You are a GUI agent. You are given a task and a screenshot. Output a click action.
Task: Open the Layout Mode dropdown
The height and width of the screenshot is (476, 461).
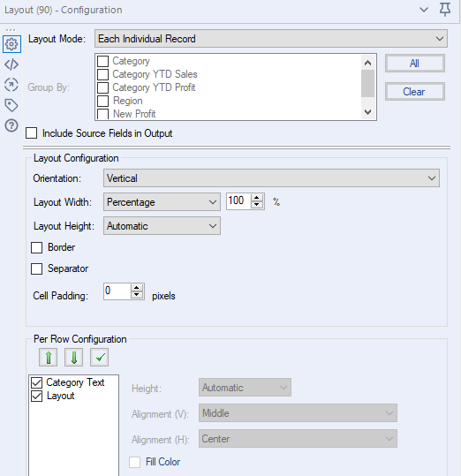[x=271, y=39]
